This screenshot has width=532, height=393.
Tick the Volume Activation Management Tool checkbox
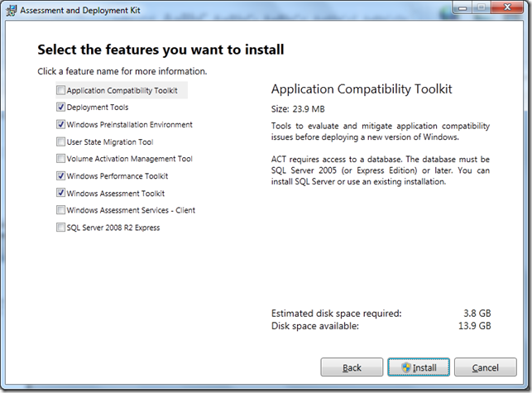tap(61, 159)
